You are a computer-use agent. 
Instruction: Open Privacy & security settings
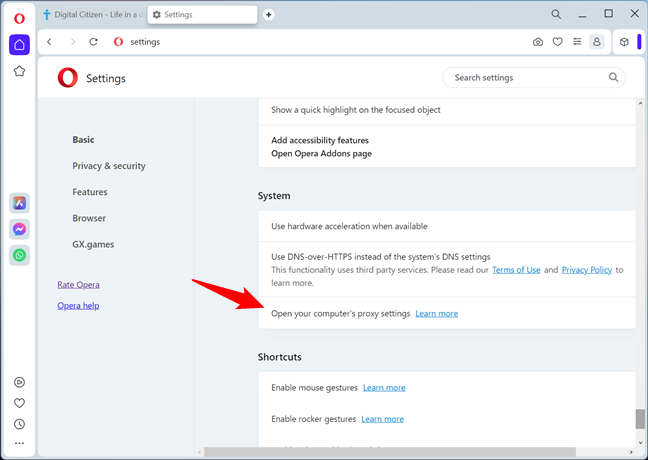click(109, 166)
